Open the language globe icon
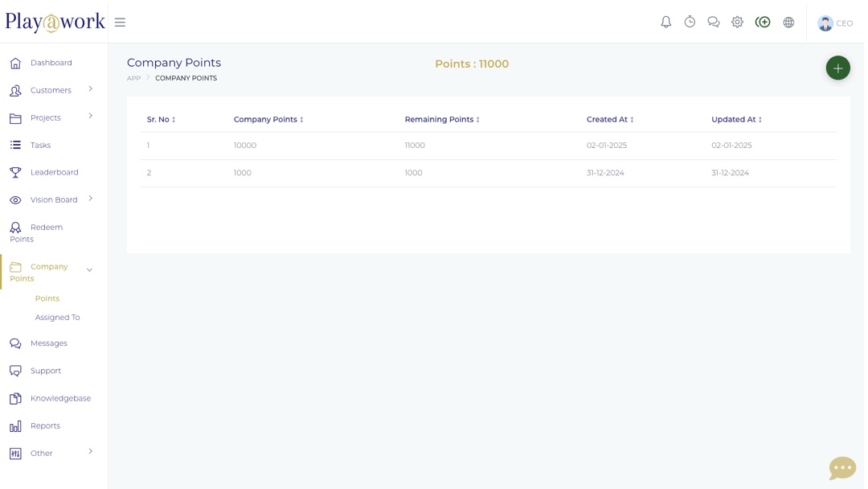The image size is (868, 489). point(788,23)
